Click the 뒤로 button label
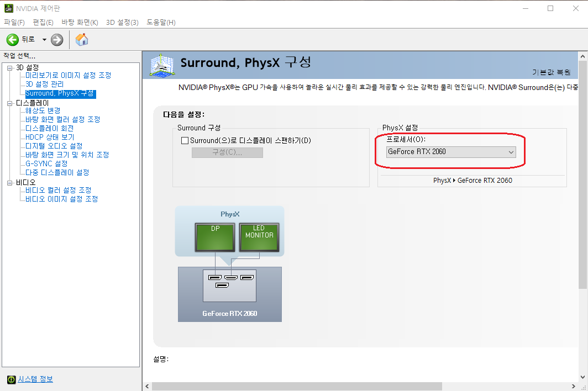588x391 pixels. (x=28, y=39)
